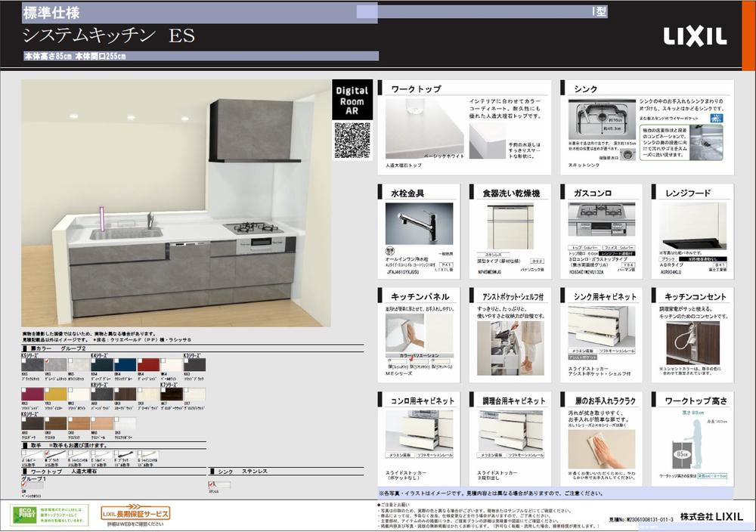Check the black stone K5 door color box
The width and height of the screenshot is (756, 532).
coord(23,360)
